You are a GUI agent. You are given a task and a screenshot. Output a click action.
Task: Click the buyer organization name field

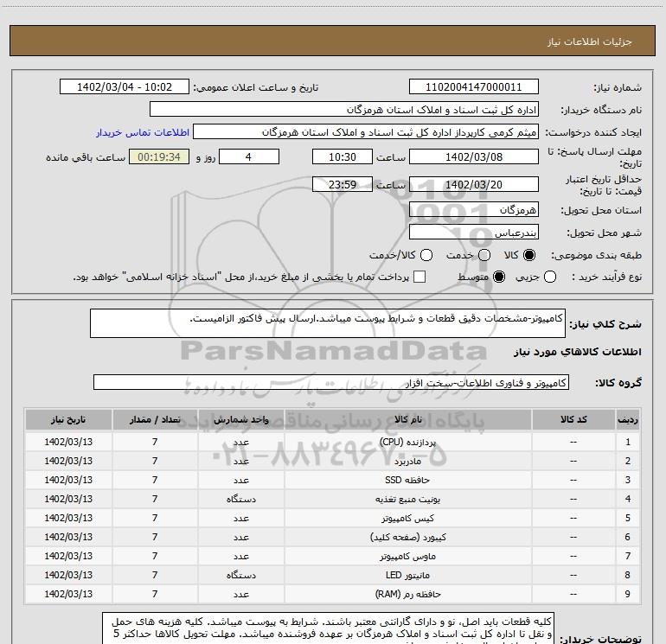click(344, 110)
